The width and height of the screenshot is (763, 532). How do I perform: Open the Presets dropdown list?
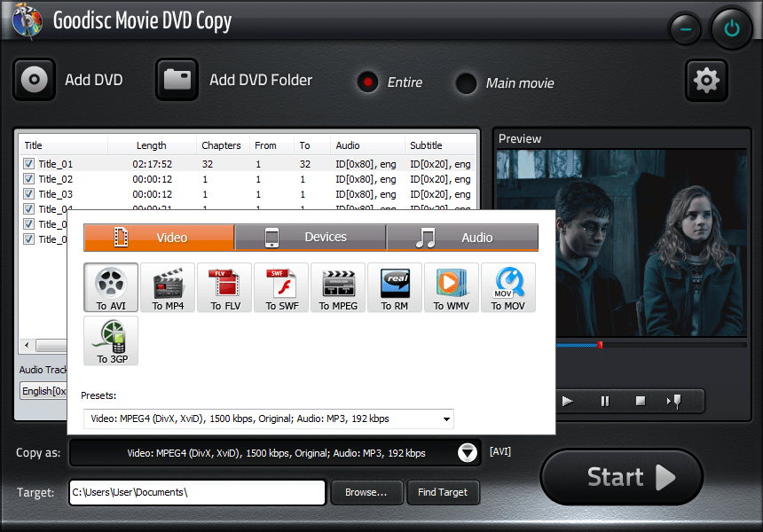tap(447, 419)
